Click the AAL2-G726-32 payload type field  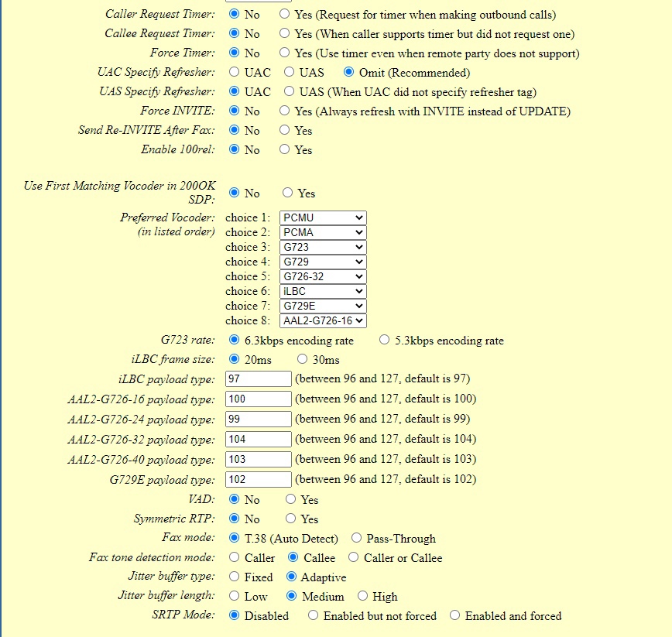(x=259, y=439)
